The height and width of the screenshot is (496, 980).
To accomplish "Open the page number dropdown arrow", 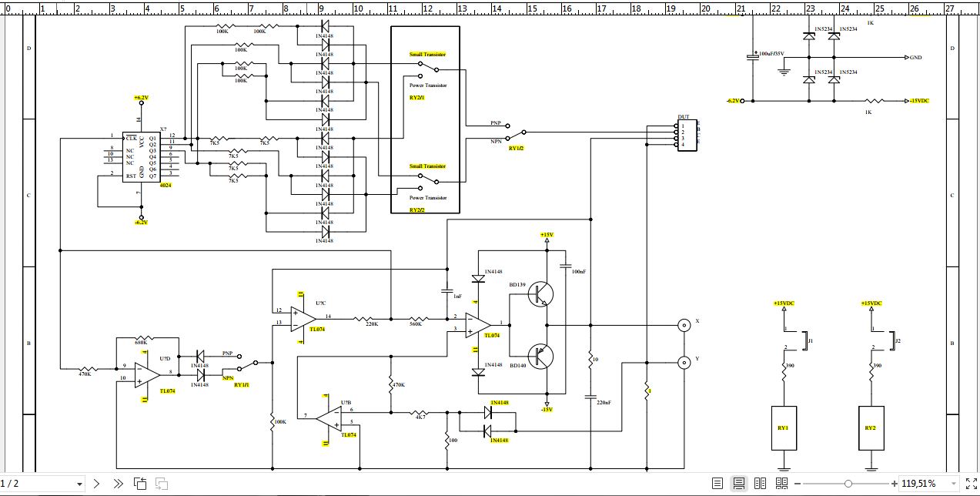I will coord(79,484).
